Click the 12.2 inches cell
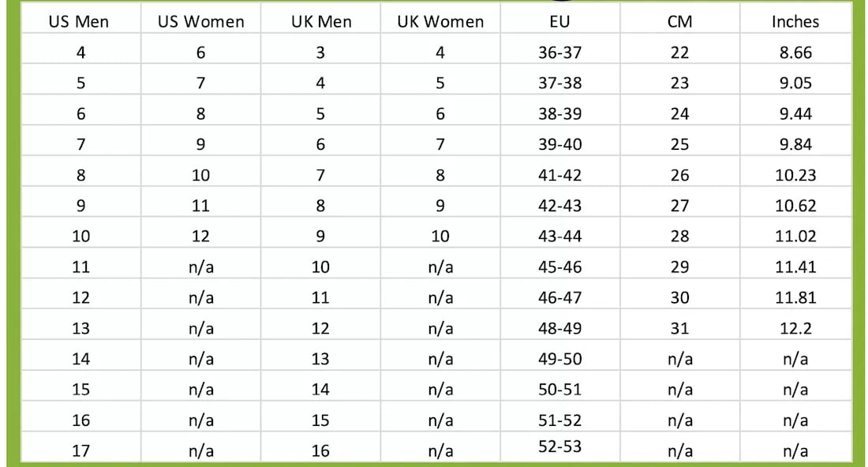Screen dimensions: 868x467 (x=795, y=329)
